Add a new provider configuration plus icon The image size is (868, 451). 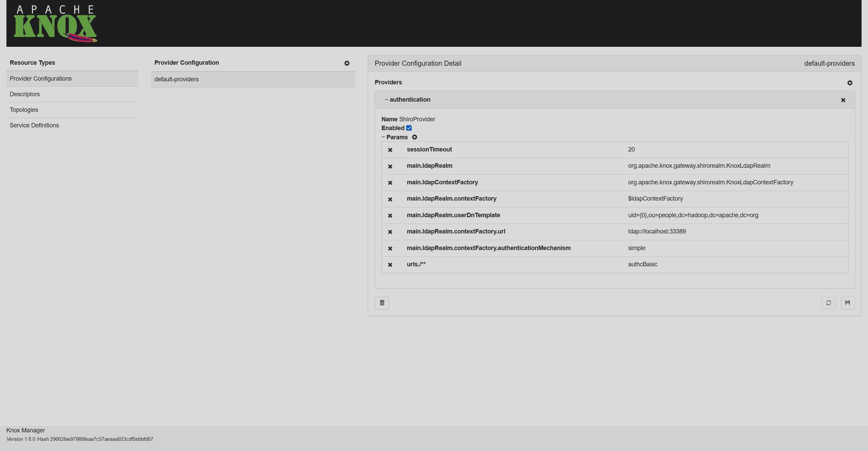pyautogui.click(x=347, y=63)
